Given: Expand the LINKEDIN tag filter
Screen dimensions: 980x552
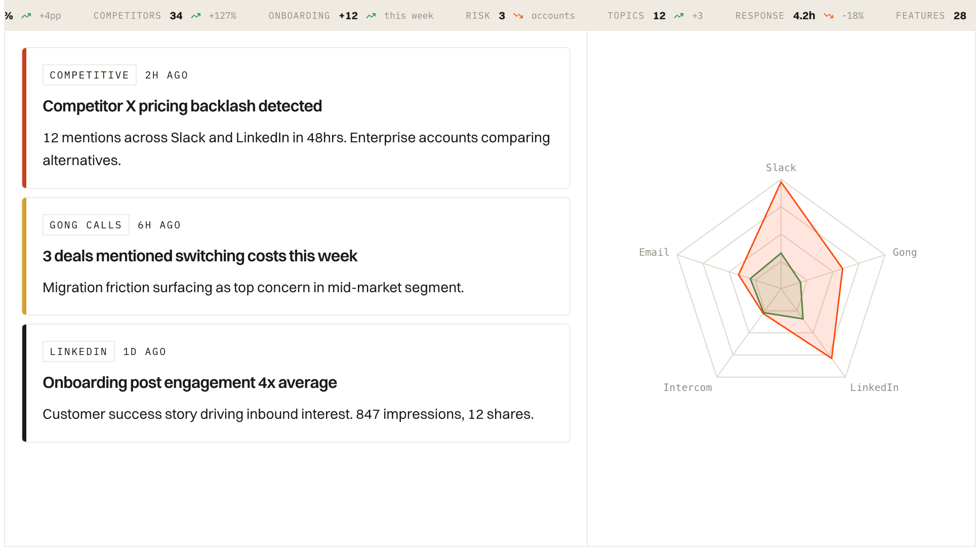Looking at the screenshot, I should 78,351.
